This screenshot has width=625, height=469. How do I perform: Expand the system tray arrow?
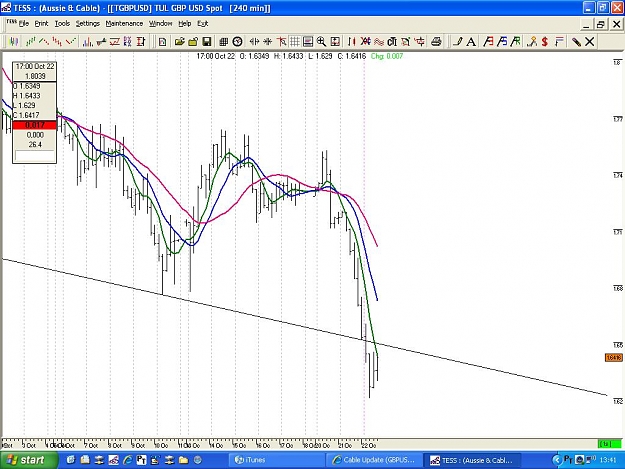(556, 460)
